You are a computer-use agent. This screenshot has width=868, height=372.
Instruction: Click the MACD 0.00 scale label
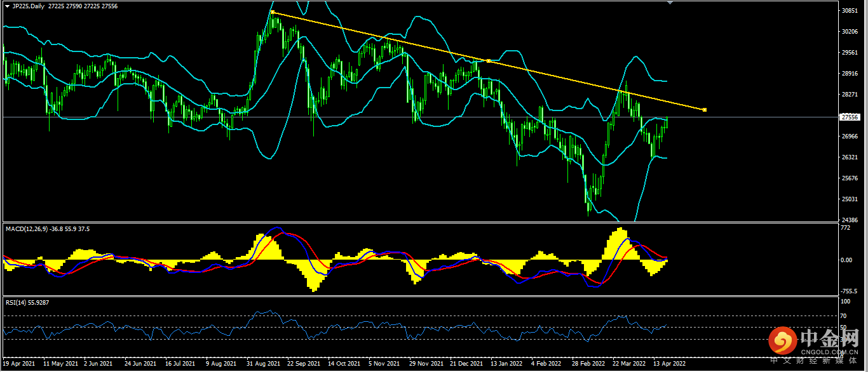[x=847, y=260]
